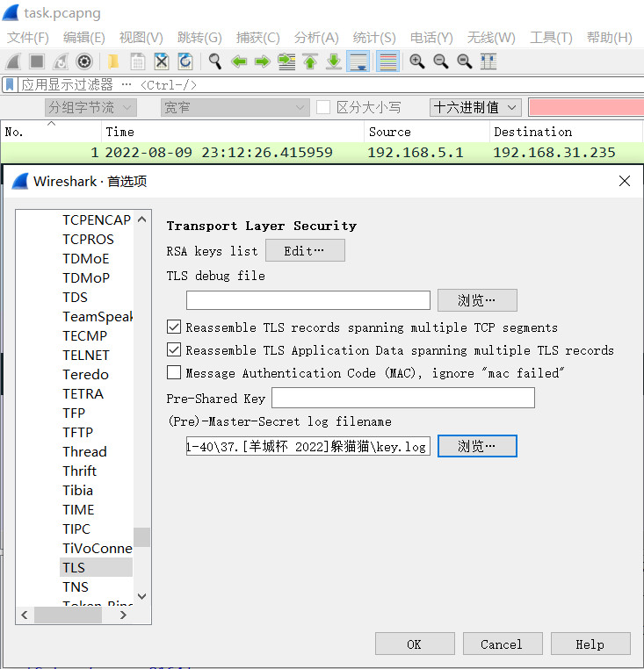Click the restart capture icon
This screenshot has height=669, width=644.
click(61, 61)
